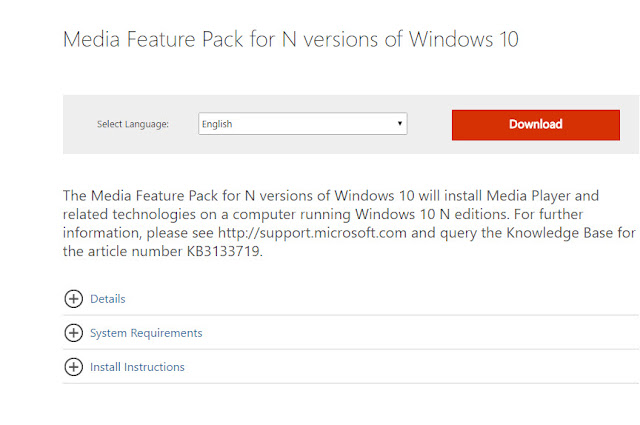Viewport: 640px width, 425px height.
Task: Open the English language combo box
Action: click(302, 124)
